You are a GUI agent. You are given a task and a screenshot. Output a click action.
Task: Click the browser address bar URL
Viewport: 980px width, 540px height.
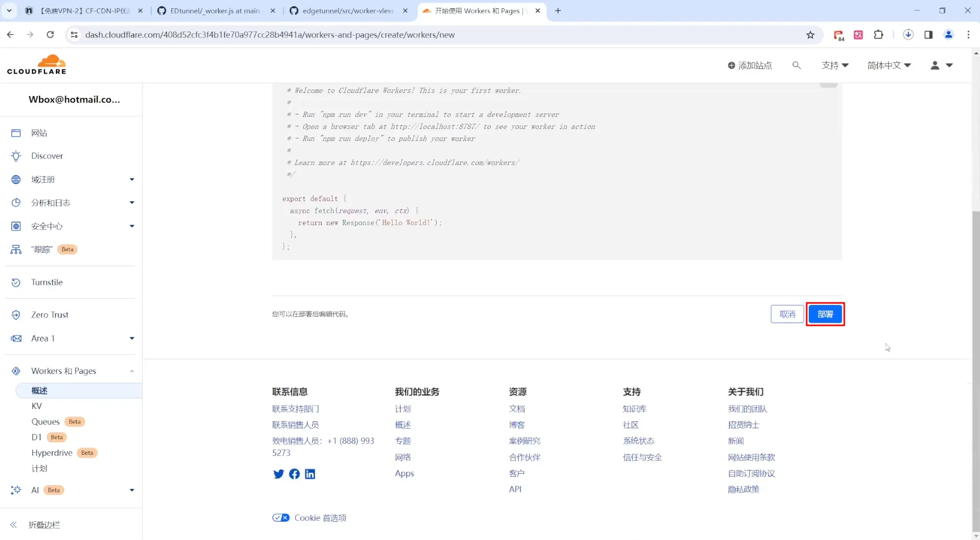(x=270, y=35)
